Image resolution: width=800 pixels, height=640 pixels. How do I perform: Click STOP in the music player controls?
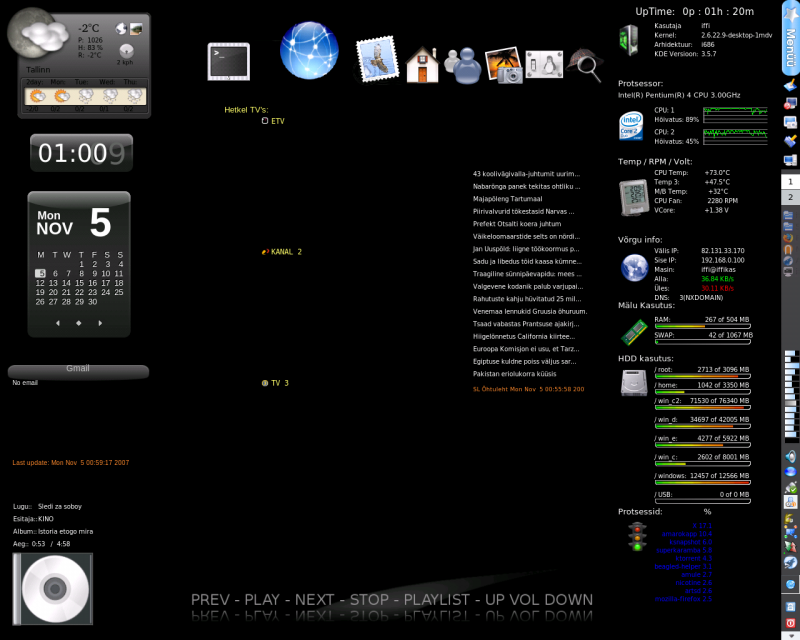pos(369,600)
